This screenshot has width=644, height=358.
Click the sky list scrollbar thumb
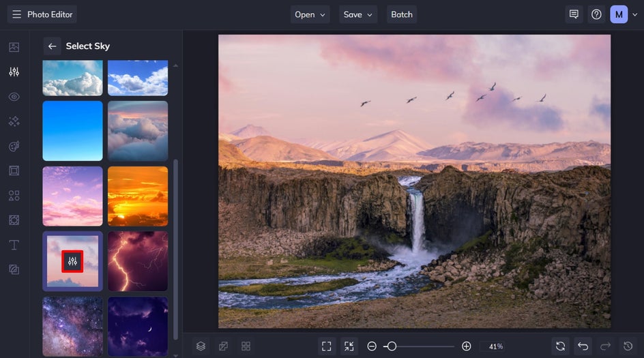pyautogui.click(x=176, y=250)
